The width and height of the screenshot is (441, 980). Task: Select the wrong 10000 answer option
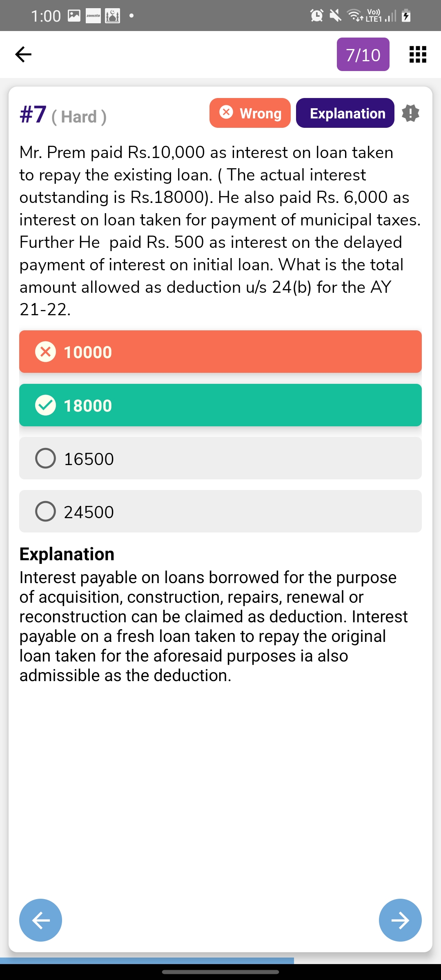click(x=220, y=352)
